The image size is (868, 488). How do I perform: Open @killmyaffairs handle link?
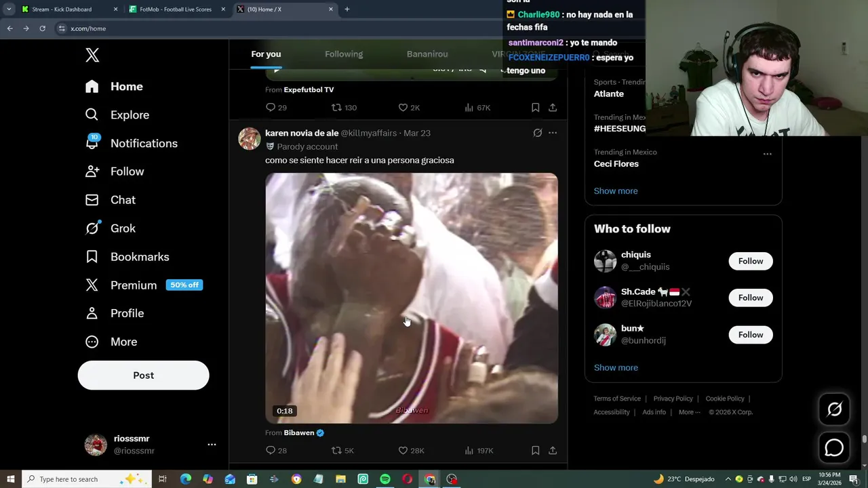pos(369,133)
